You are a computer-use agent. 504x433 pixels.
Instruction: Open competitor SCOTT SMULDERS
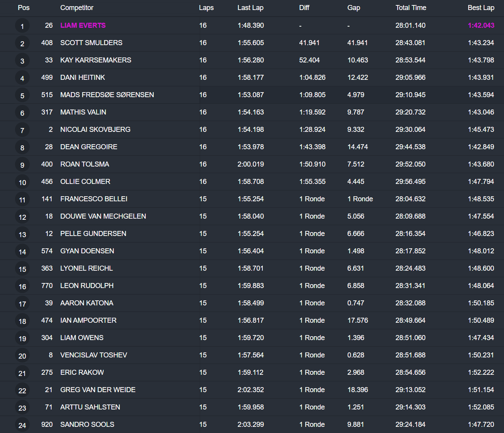pyautogui.click(x=91, y=43)
